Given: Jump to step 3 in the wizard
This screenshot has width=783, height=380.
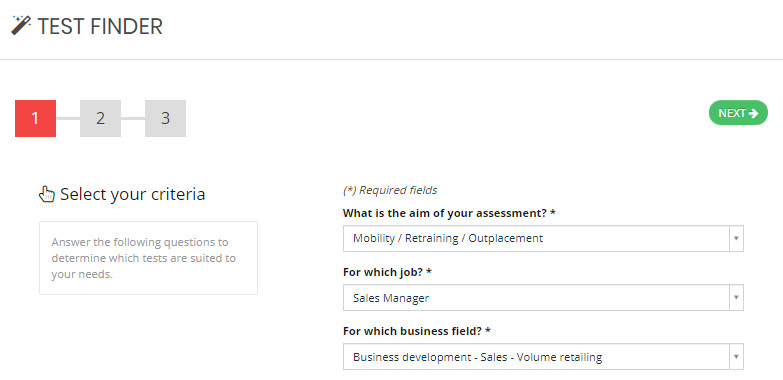Looking at the screenshot, I should point(165,118).
